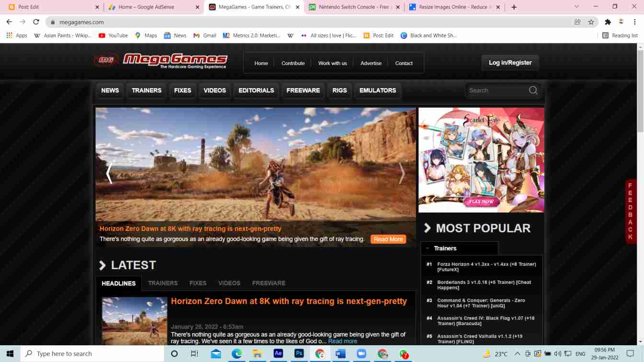644x362 pixels.
Task: Launch Microsoft Edge from taskbar
Action: (x=237, y=353)
